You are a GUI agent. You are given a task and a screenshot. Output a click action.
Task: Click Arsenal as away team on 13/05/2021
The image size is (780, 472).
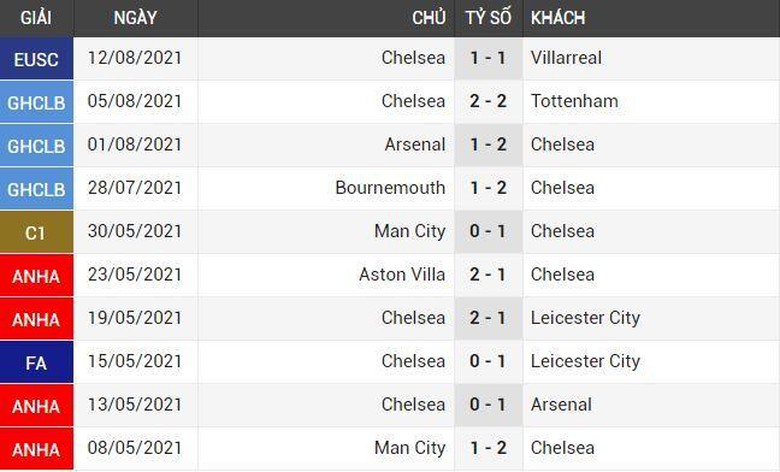coord(561,405)
